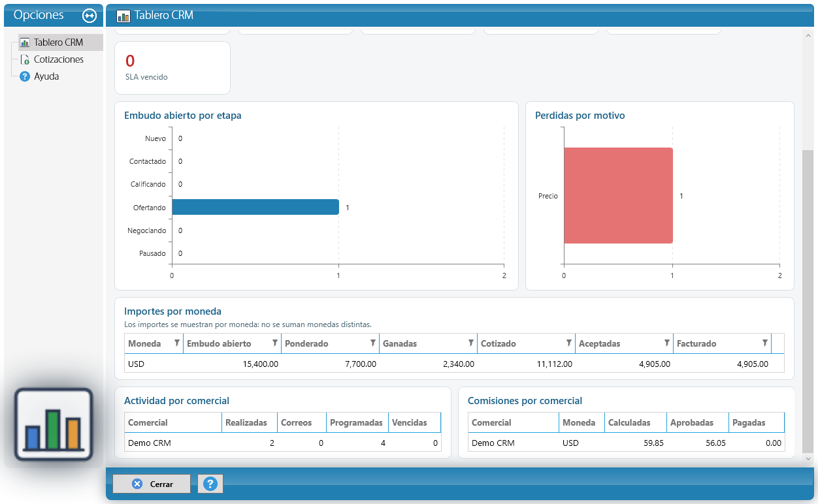Open the Ponderado column filter
Screen dimensions: 818x504
(373, 343)
